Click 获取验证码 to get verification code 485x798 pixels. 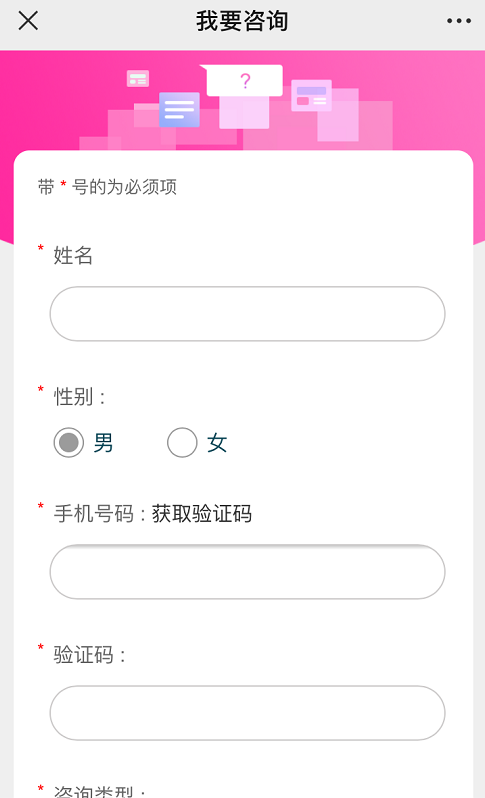click(202, 514)
